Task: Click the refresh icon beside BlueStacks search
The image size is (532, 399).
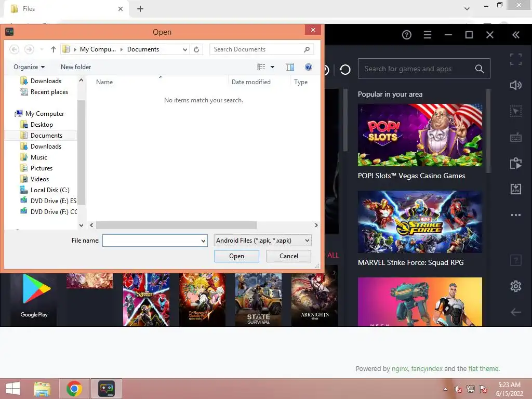Action: (x=345, y=70)
